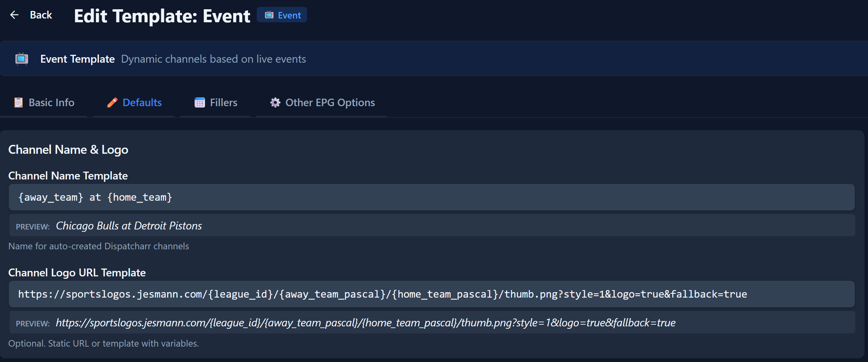Image resolution: width=868 pixels, height=362 pixels.
Task: Click the clipboard icon on Basic Info
Action: click(x=18, y=102)
